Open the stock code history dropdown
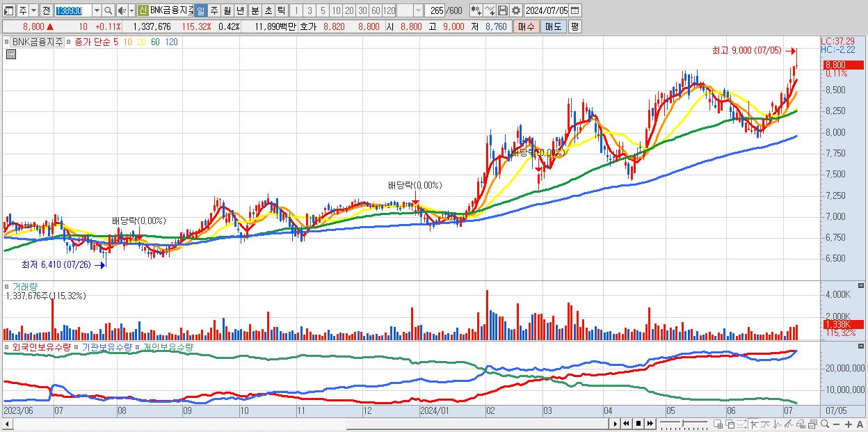The height and width of the screenshot is (432, 868). coord(97,10)
